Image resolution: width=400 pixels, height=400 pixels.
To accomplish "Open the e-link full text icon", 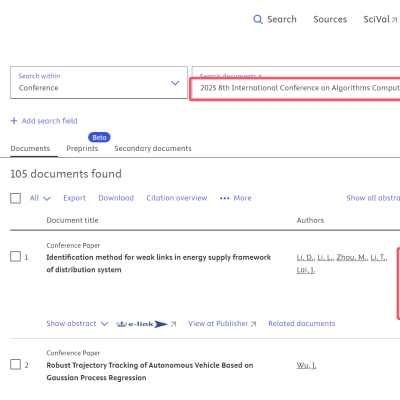I will 142,324.
